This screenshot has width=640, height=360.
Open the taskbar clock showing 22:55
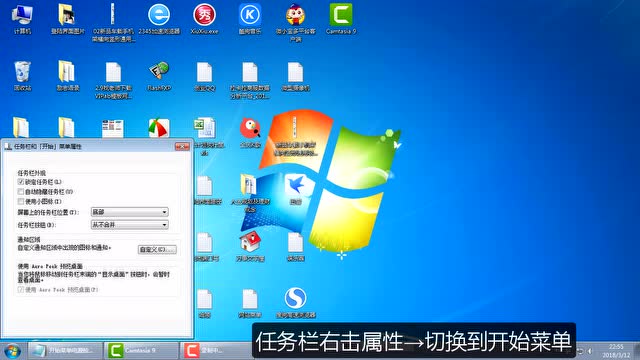(616, 351)
